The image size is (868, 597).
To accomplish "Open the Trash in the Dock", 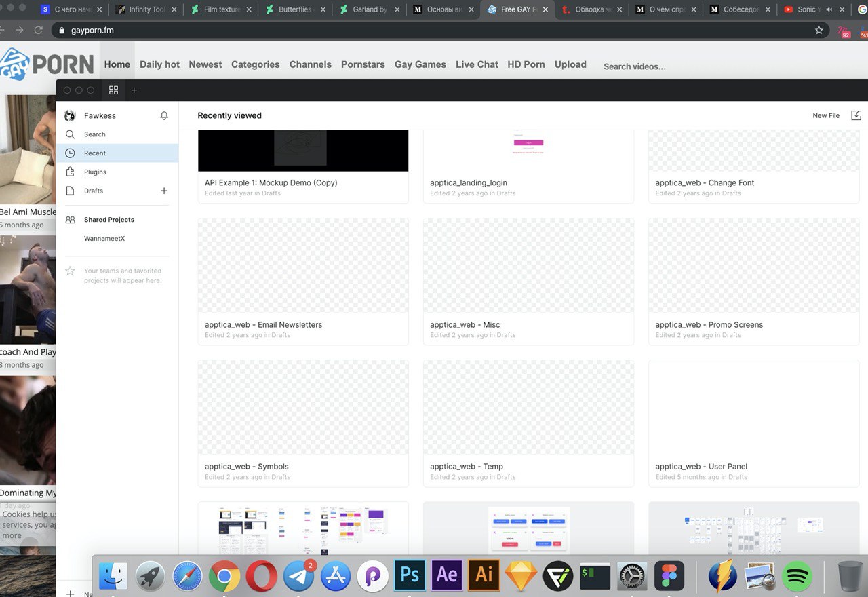I will click(850, 576).
